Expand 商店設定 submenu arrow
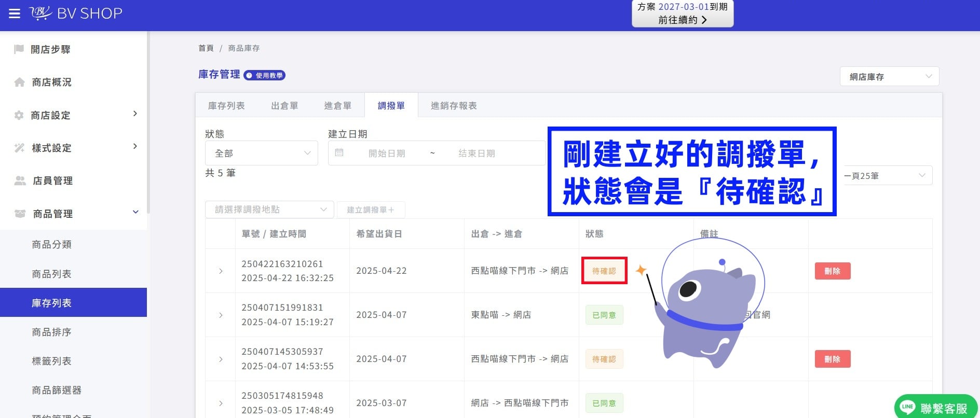980x418 pixels. pos(135,114)
